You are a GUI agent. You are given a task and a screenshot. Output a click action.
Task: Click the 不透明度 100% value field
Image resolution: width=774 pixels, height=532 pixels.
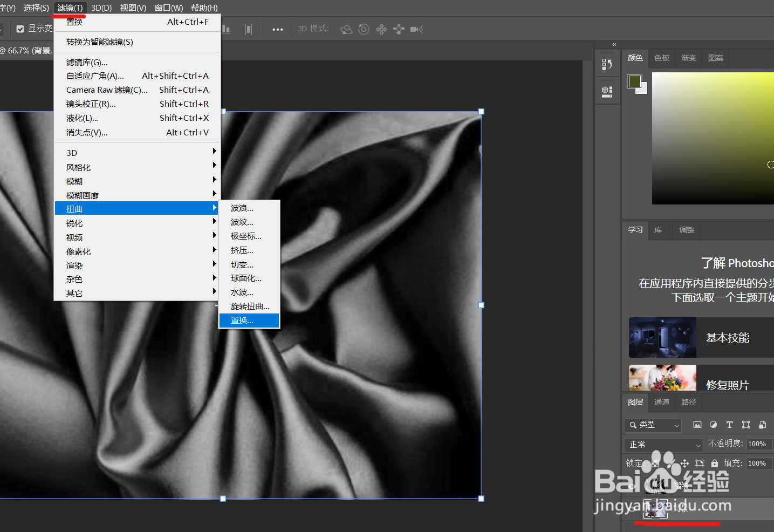[759, 444]
